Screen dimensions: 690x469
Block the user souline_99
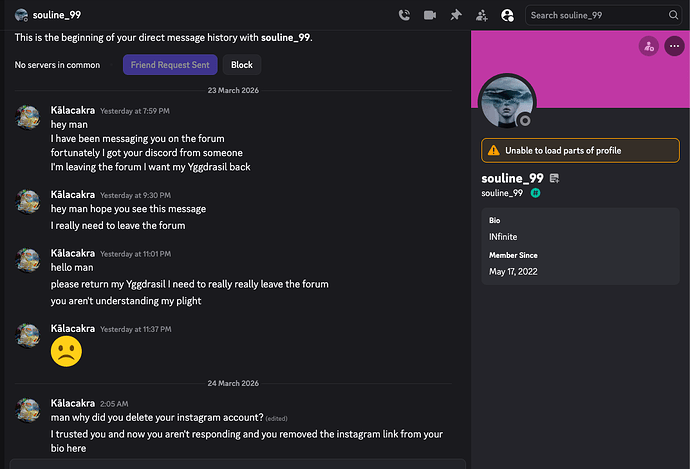pos(242,65)
